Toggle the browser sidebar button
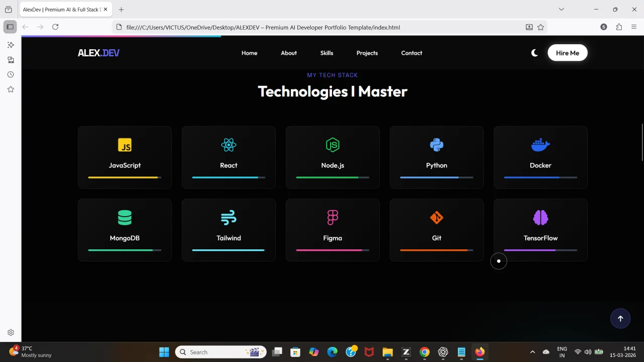The image size is (644, 362). tap(10, 27)
